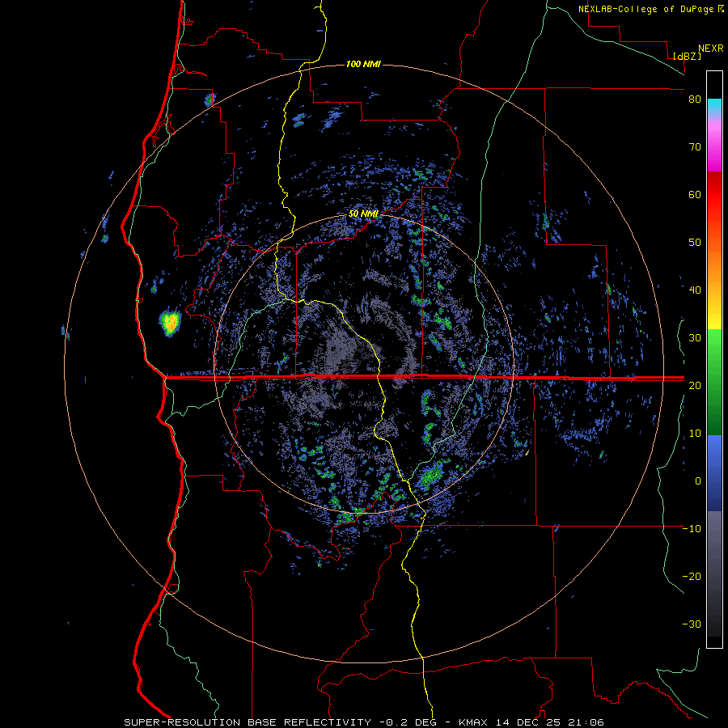The image size is (728, 728).
Task: Click the green section of color bar
Action: [714, 382]
